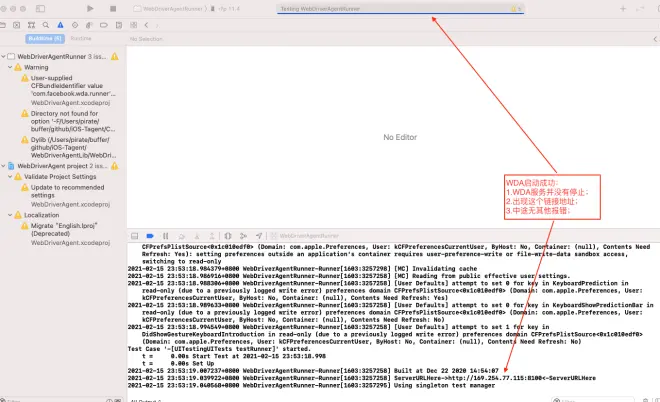
Task: Open the Report navigator icon
Action: [x=119, y=25]
